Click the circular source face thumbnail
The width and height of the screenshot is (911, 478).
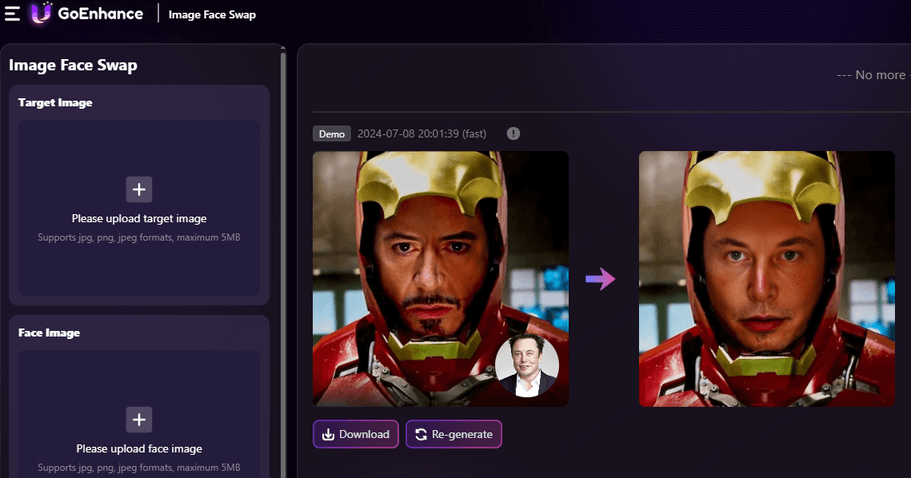pyautogui.click(x=527, y=366)
